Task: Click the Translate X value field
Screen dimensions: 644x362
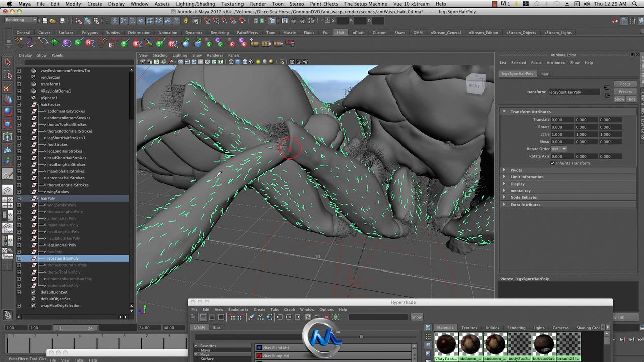Action: click(562, 120)
